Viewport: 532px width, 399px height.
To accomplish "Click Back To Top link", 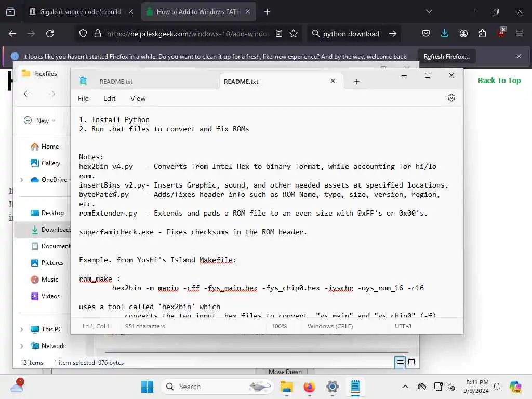I will 499,81.
